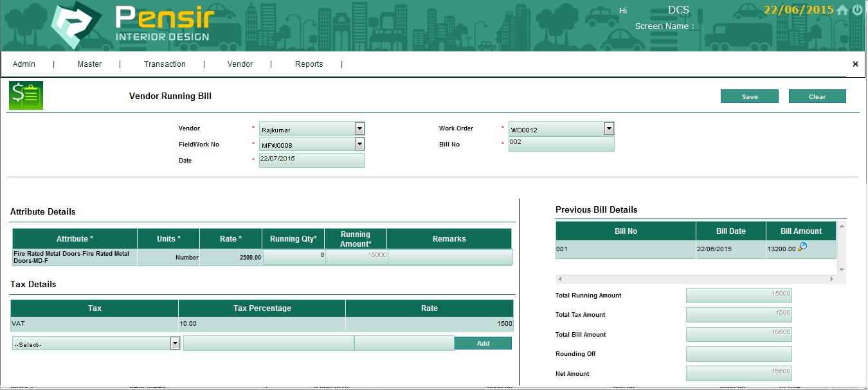Image resolution: width=868 pixels, height=390 pixels.
Task: Click the Previous Bill Details horizontal scrollbar
Action: point(694,279)
